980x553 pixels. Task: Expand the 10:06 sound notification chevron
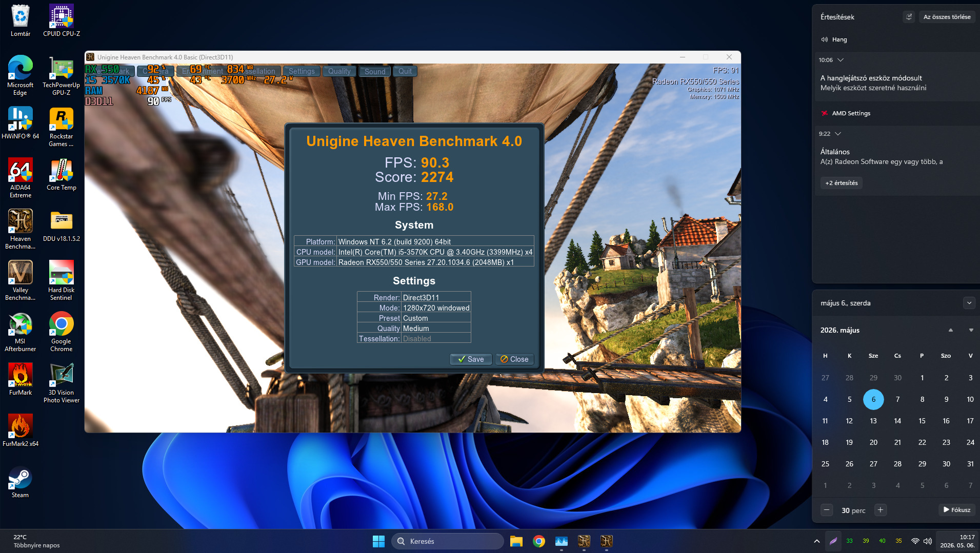(x=841, y=60)
